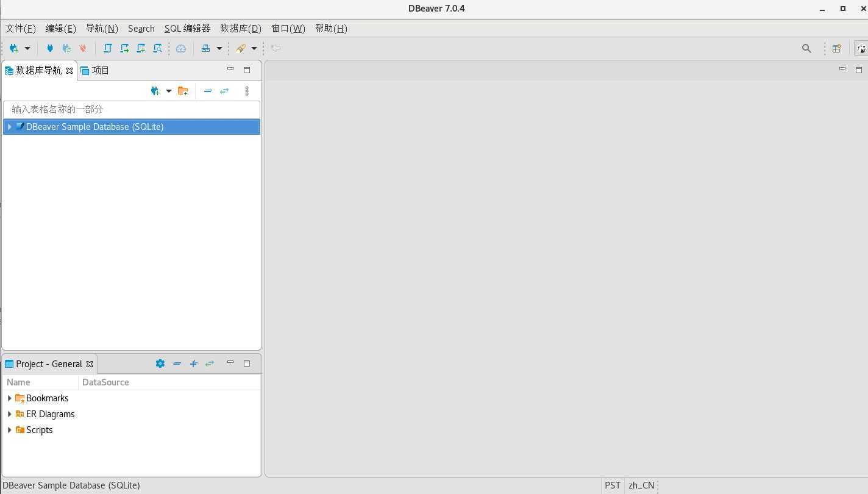Minimize the Project - General panel
The height and width of the screenshot is (494, 868).
[230, 363]
